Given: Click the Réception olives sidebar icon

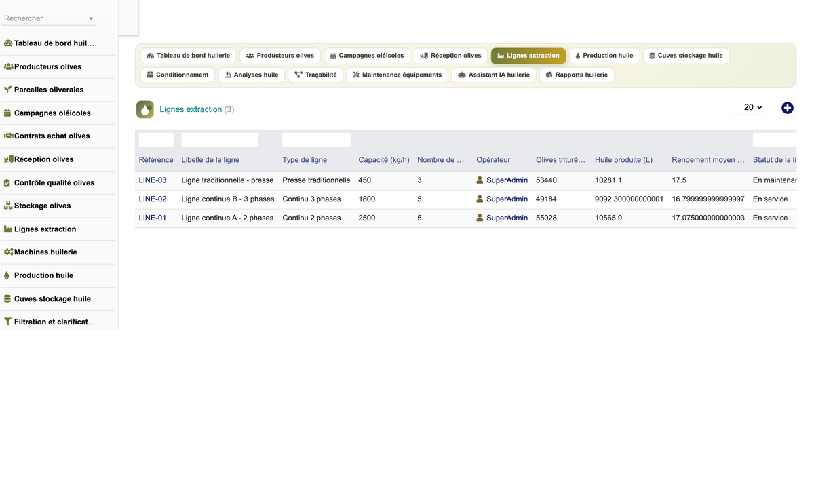Looking at the screenshot, I should click(x=8, y=159).
